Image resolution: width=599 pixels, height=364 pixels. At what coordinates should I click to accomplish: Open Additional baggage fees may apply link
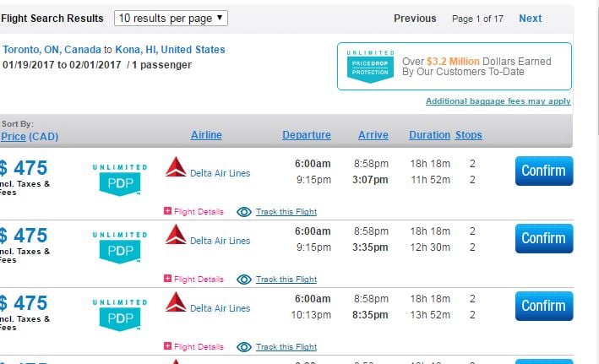click(x=498, y=101)
